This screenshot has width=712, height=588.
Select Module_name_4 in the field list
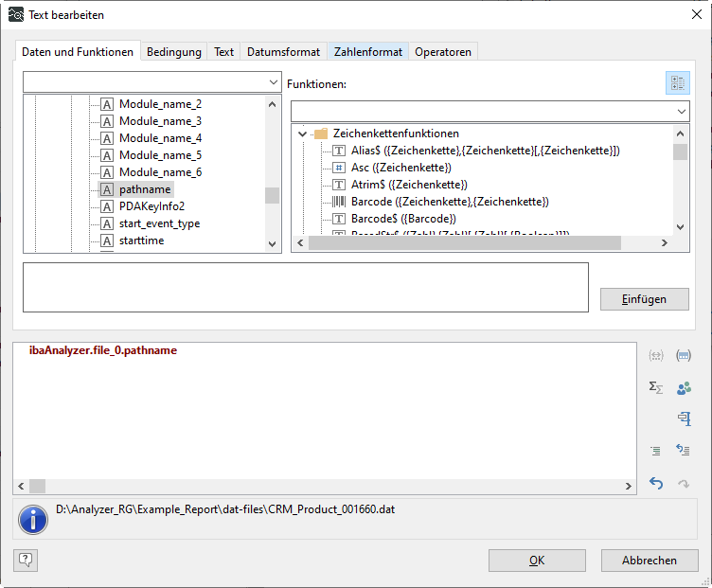pos(160,138)
